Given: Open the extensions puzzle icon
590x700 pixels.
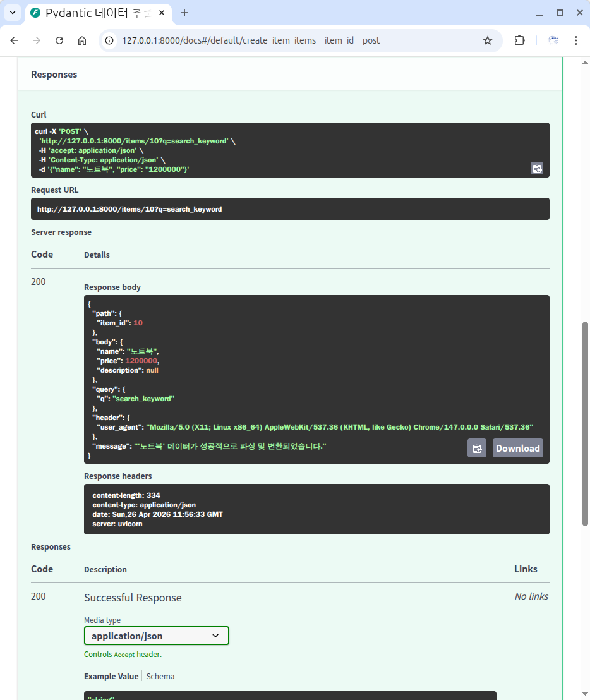Looking at the screenshot, I should point(519,40).
